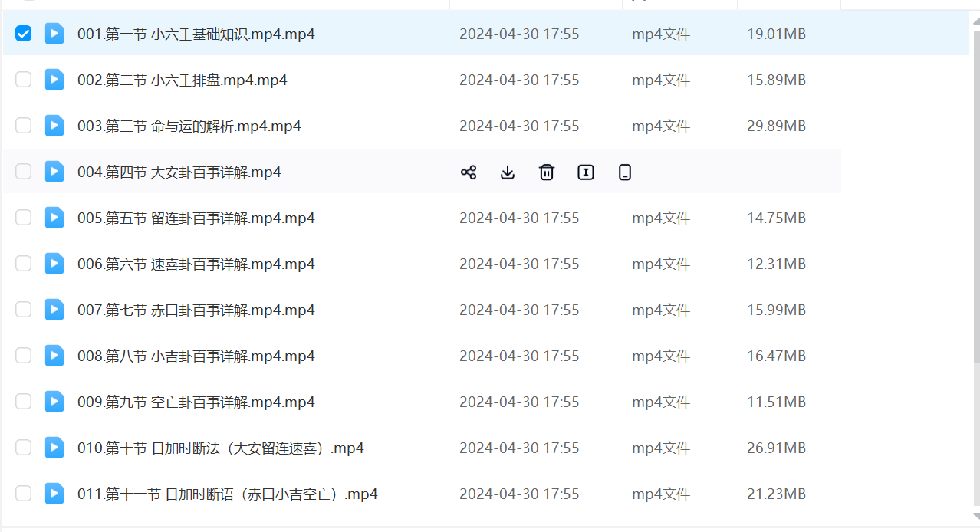Click the video icon beside 006.第六节 速喜卦
The width and height of the screenshot is (980, 532).
tap(54, 264)
